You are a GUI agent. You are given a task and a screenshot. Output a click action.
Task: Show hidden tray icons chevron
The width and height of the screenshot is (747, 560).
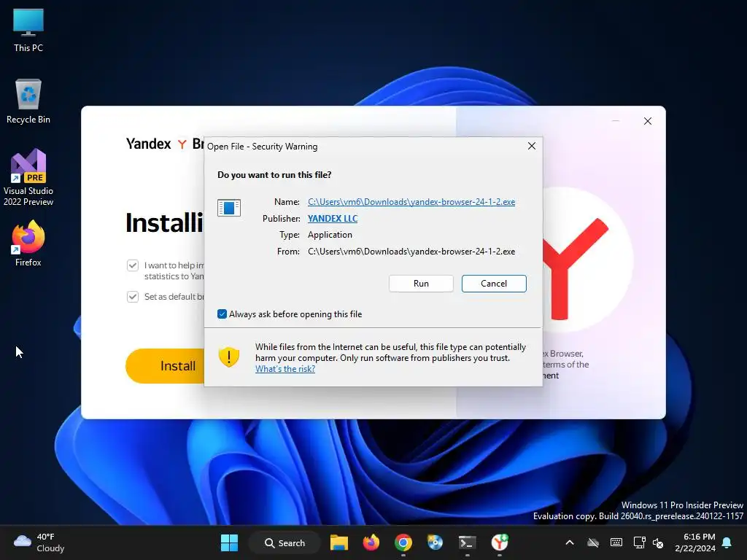(569, 542)
